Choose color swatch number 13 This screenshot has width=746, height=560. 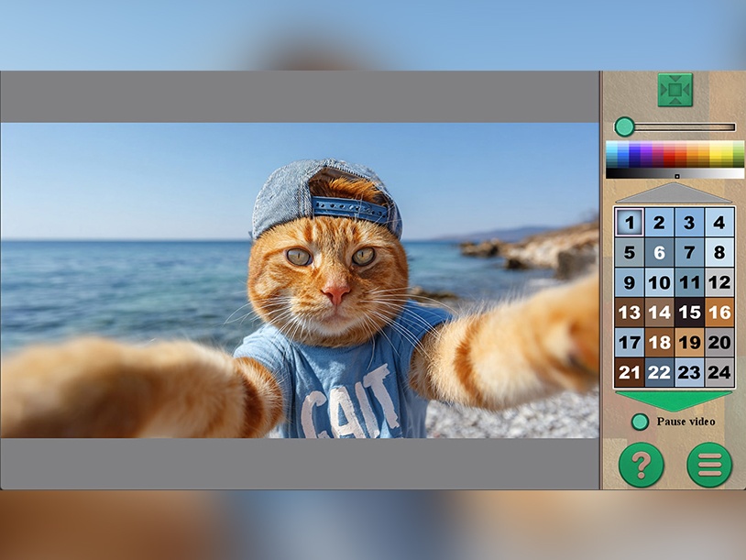pyautogui.click(x=629, y=313)
